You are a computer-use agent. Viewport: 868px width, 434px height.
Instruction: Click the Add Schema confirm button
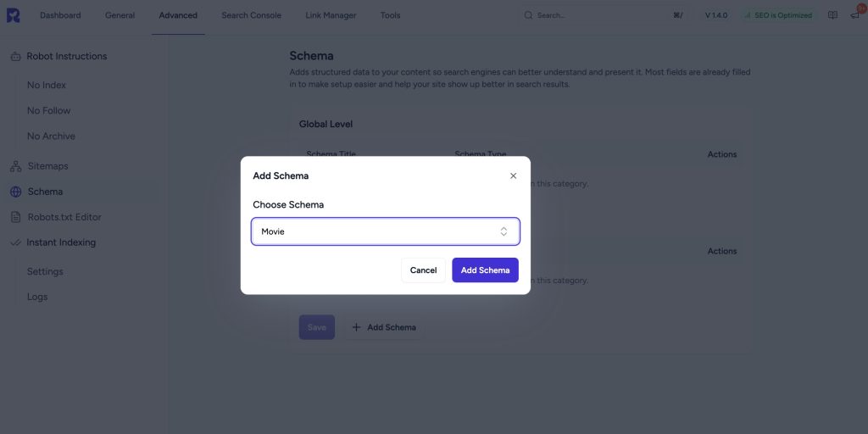point(485,270)
